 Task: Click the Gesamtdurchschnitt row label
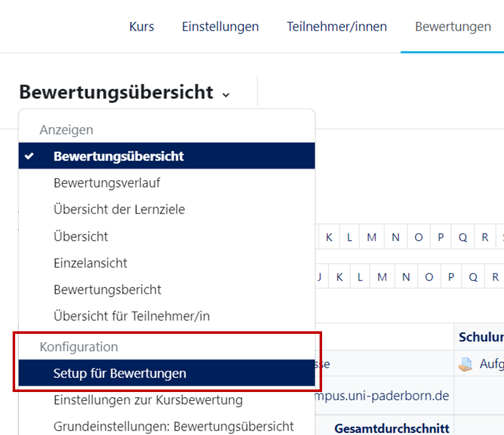(392, 429)
